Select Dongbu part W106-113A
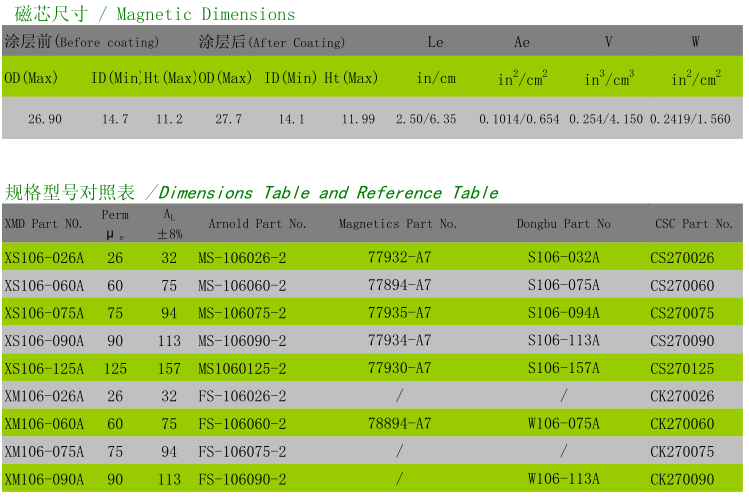749x497 pixels. click(x=564, y=479)
